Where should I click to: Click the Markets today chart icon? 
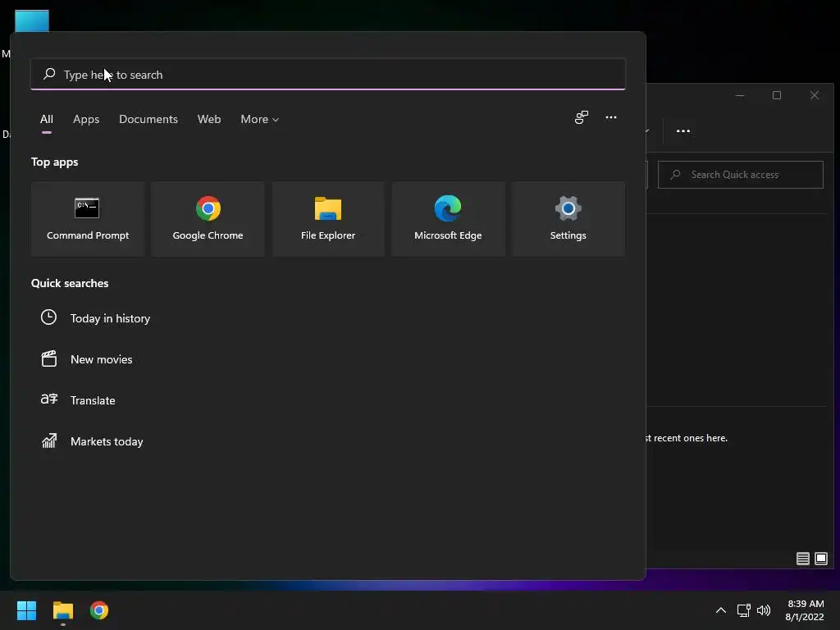48,441
